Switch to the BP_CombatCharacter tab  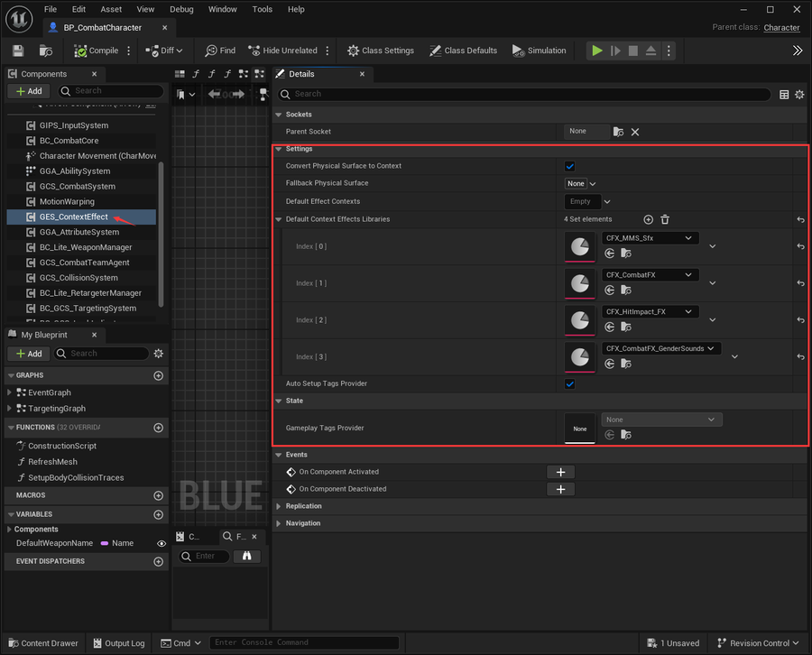(102, 27)
